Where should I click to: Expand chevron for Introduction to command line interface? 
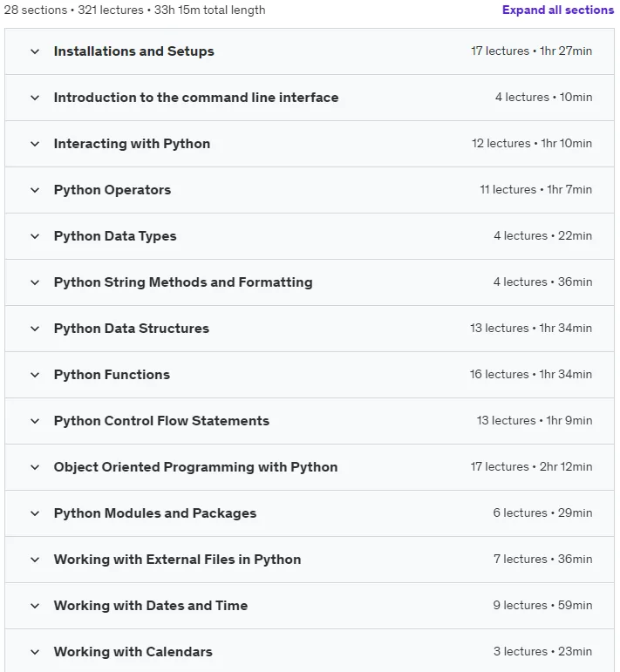(x=35, y=98)
